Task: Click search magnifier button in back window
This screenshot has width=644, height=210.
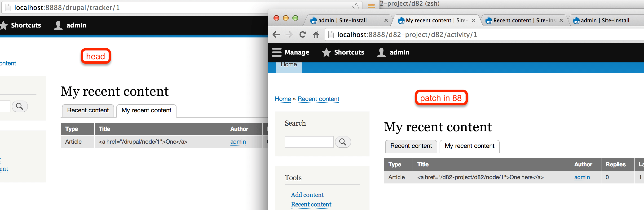Action: (x=20, y=106)
